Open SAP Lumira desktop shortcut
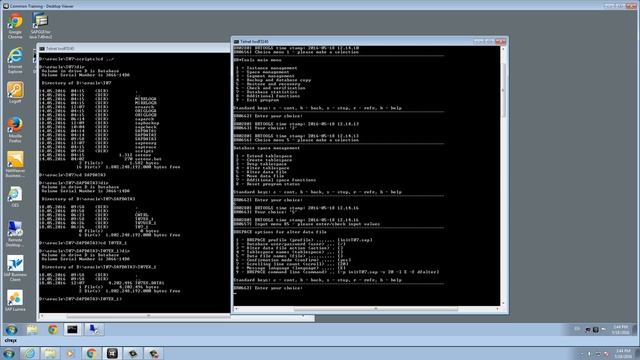The height and width of the screenshot is (360, 640). (15, 301)
